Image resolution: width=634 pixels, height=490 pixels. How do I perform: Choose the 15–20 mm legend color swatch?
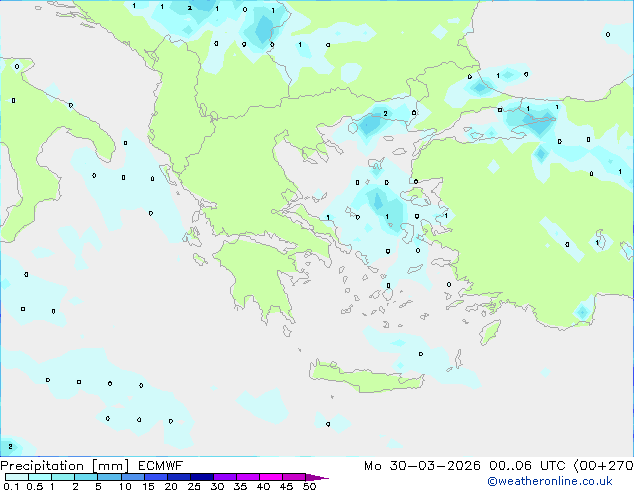(x=155, y=477)
